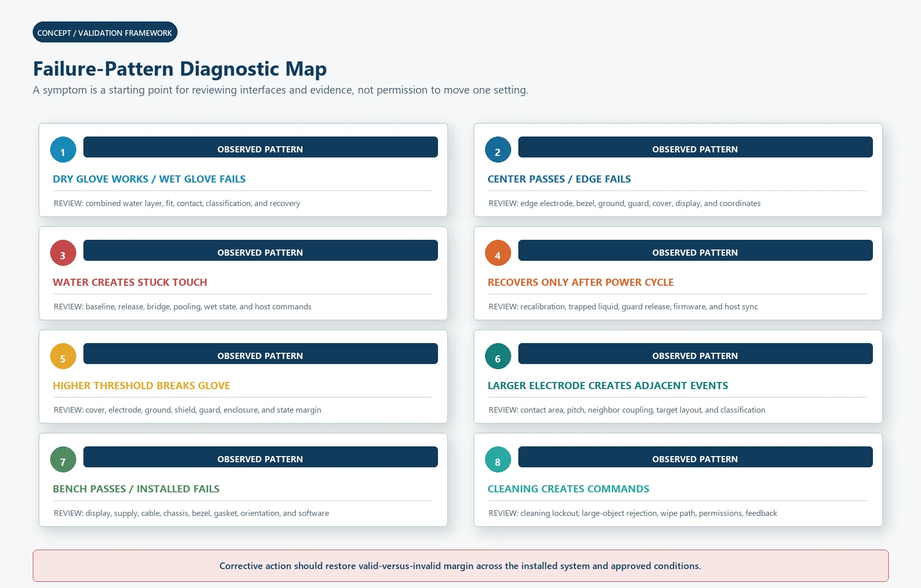The height and width of the screenshot is (588, 921).
Task: Click review text about combined water layer
Action: (177, 203)
